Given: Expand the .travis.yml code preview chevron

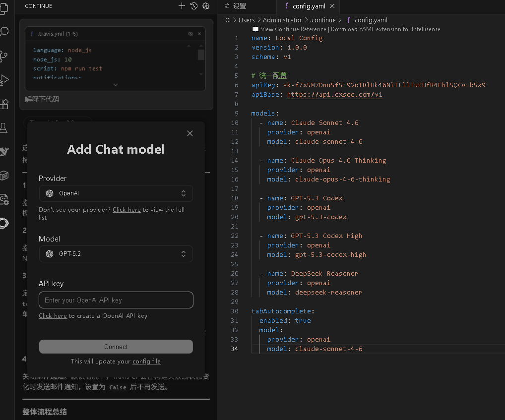Looking at the screenshot, I should tap(116, 85).
